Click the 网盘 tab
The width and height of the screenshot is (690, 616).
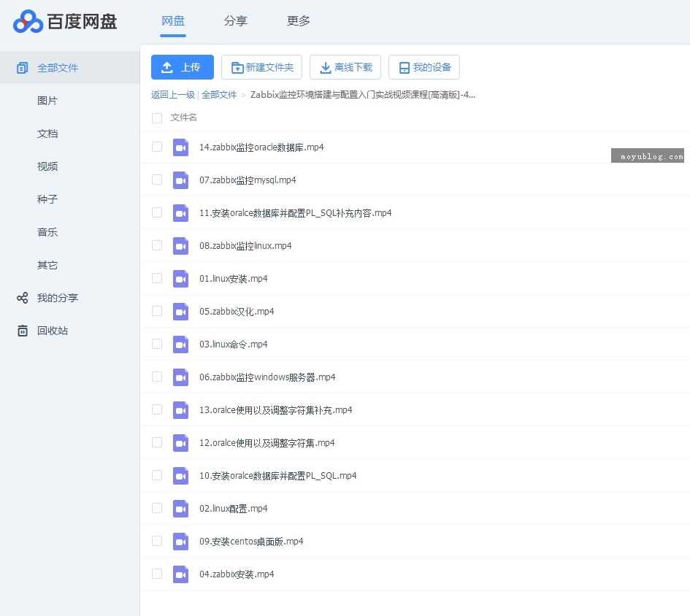[x=172, y=22]
